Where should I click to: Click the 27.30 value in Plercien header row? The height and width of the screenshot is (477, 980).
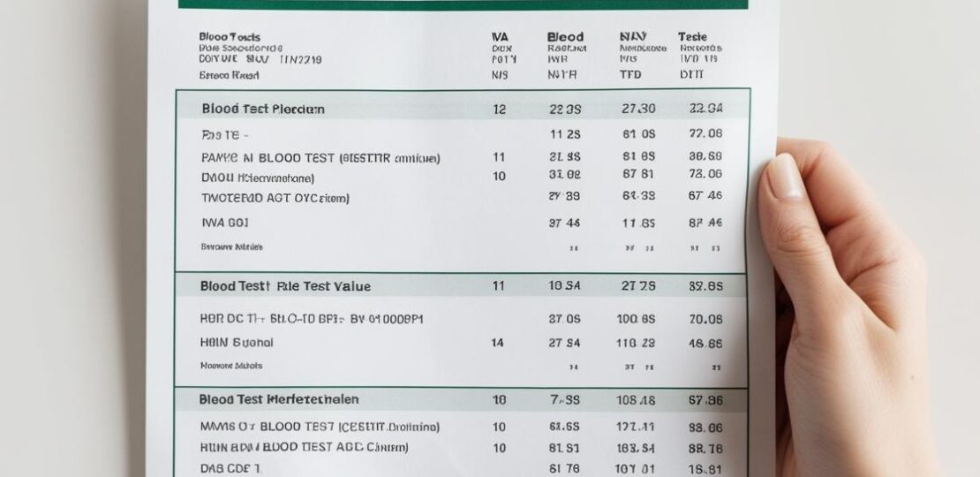[x=638, y=109]
